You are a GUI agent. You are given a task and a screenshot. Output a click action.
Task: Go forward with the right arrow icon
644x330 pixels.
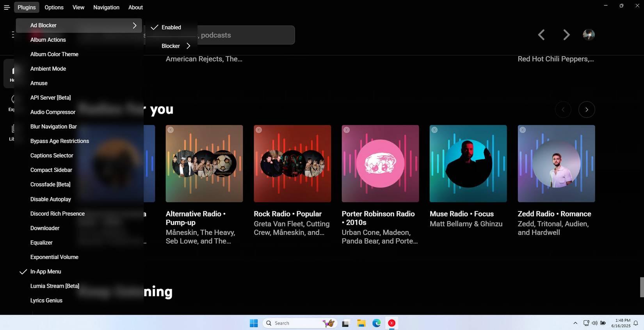point(566,35)
